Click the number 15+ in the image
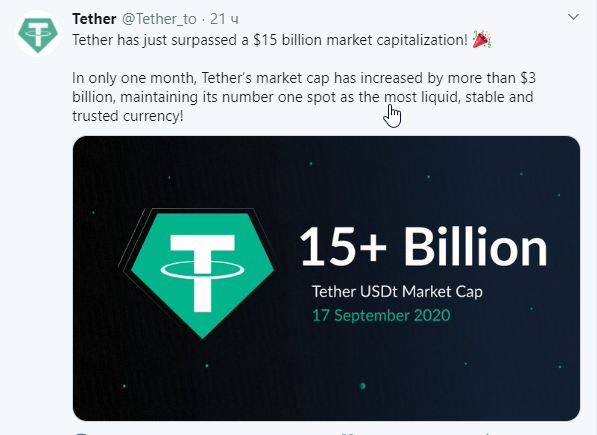This screenshot has height=435, width=597. [x=343, y=247]
